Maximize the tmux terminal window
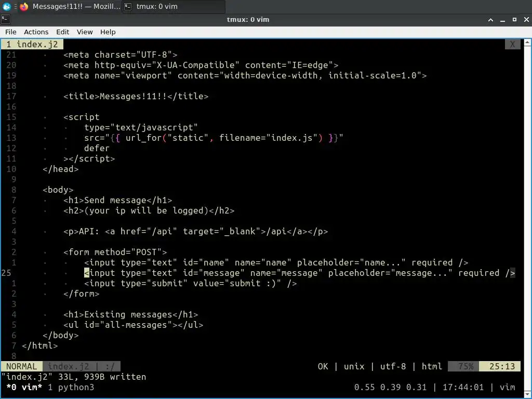The image size is (532, 399). tap(514, 20)
